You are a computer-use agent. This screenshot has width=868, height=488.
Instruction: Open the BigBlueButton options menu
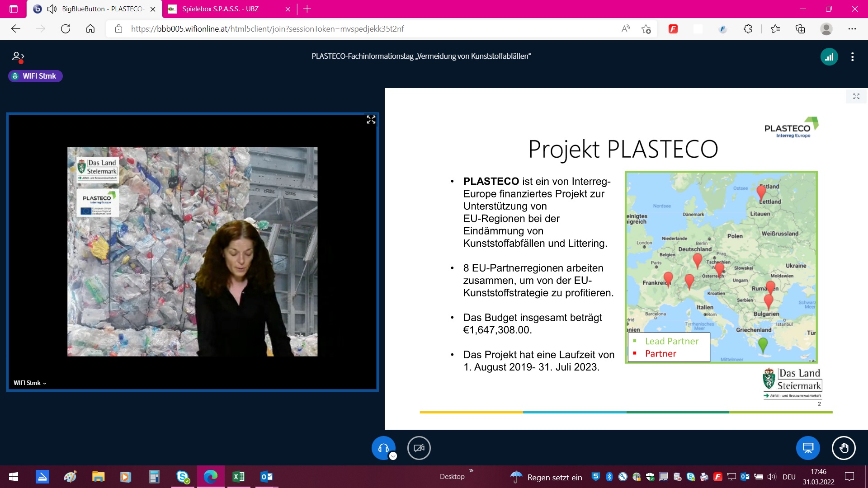coord(852,57)
